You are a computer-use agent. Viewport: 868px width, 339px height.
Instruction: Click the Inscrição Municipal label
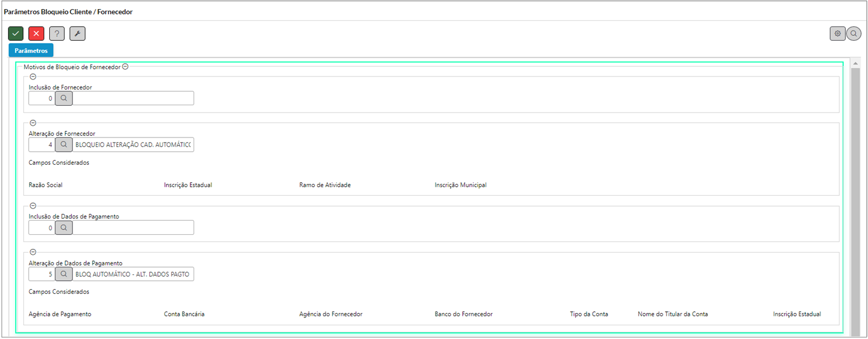click(460, 185)
